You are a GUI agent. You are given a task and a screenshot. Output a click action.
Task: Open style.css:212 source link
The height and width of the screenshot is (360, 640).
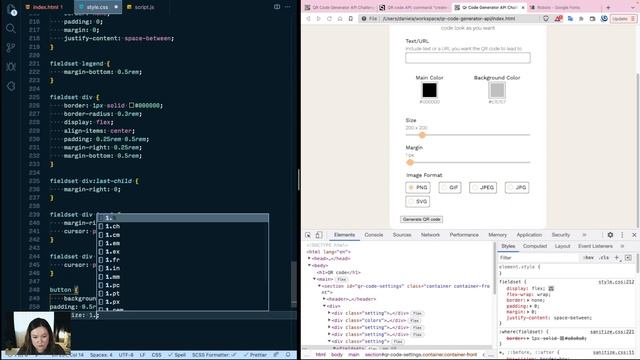pyautogui.click(x=616, y=282)
